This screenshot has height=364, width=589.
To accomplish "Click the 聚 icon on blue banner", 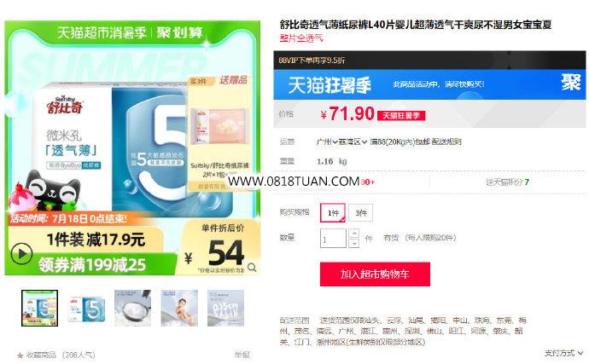I will pyautogui.click(x=571, y=82).
